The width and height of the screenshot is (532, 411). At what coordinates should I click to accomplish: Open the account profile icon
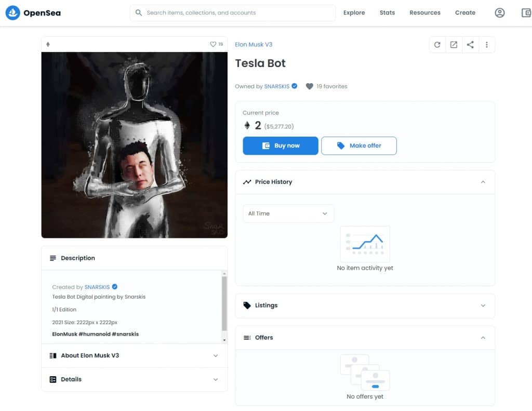pos(499,13)
